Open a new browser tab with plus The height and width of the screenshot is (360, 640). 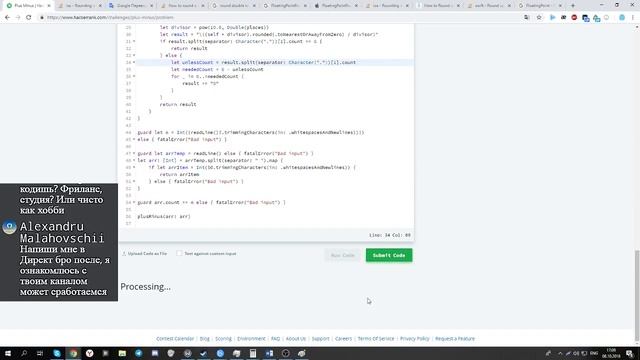point(573,6)
